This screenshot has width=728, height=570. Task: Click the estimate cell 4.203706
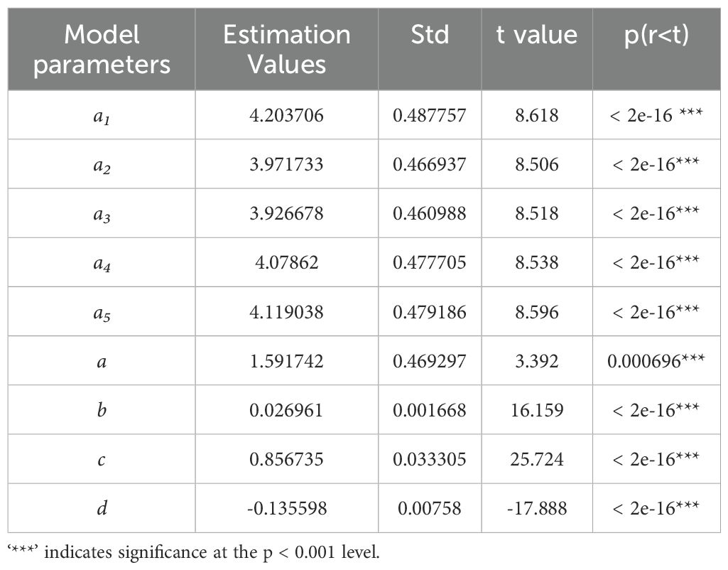pyautogui.click(x=286, y=115)
